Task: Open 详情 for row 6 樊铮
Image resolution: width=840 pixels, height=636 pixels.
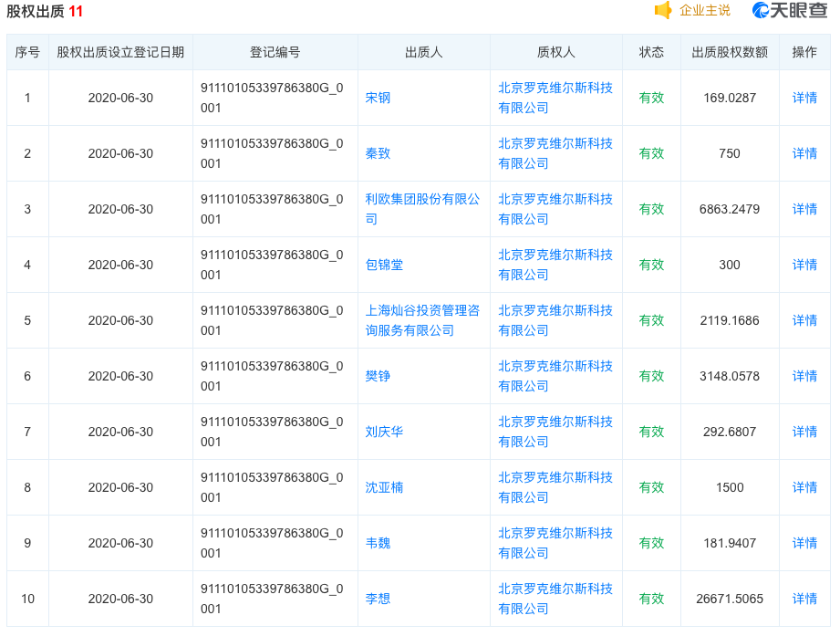Action: tap(804, 376)
